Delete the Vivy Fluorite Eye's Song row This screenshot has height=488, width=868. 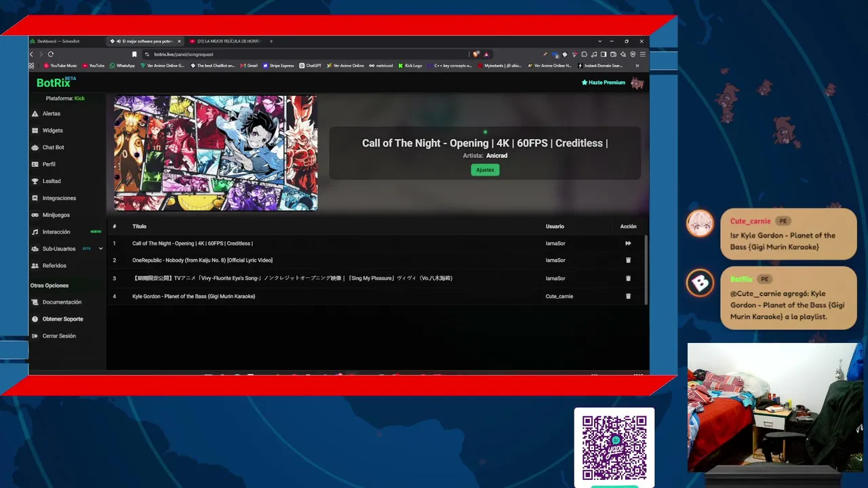628,279
